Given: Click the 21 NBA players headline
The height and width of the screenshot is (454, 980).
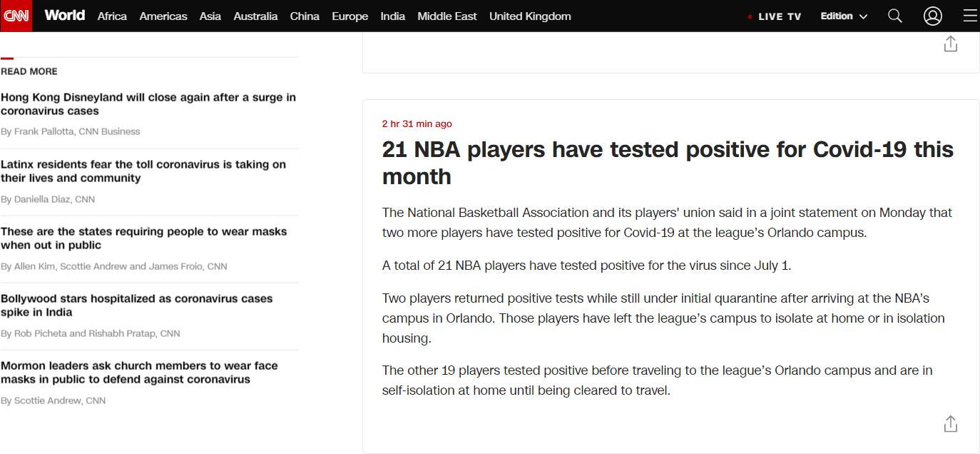Looking at the screenshot, I should pos(668,163).
